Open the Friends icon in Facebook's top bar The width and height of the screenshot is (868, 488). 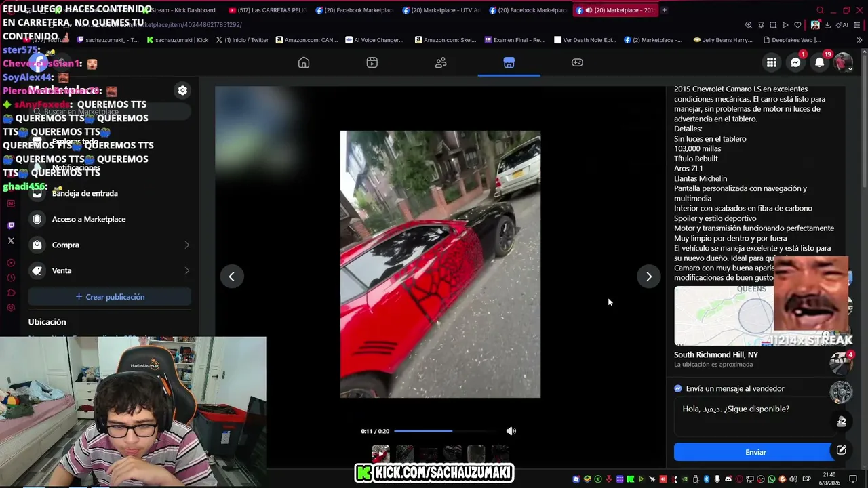point(441,62)
